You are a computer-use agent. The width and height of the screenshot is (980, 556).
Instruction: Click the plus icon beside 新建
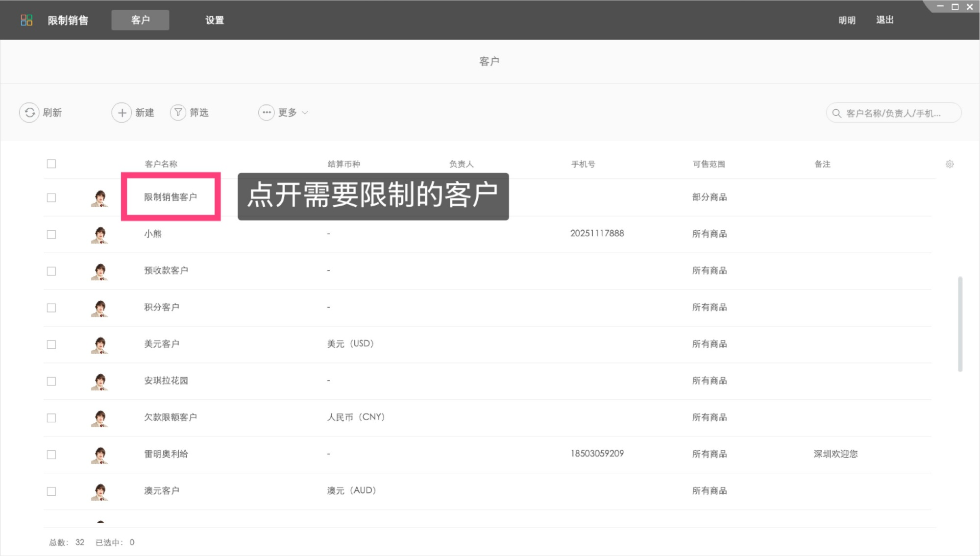click(122, 112)
